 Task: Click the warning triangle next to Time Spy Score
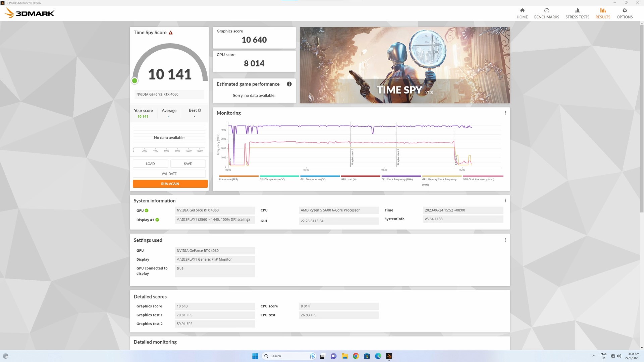[x=171, y=33]
